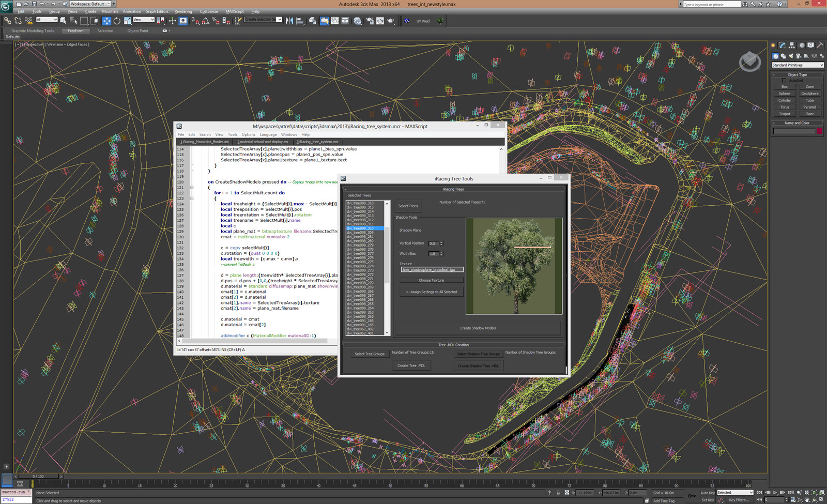Choose the Select and Scale tool
The width and height of the screenshot is (827, 504).
click(127, 21)
